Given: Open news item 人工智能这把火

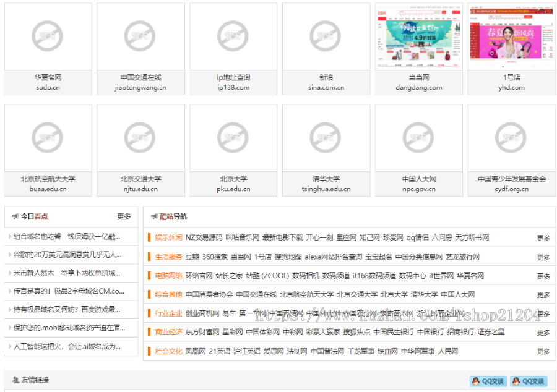Looking at the screenshot, I should click(x=67, y=346).
